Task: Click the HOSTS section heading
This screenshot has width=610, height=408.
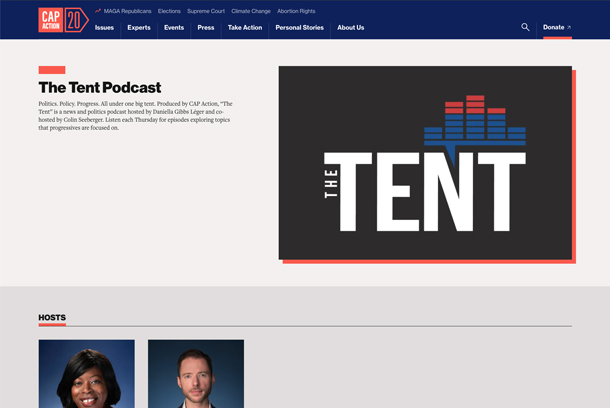Action: click(52, 317)
